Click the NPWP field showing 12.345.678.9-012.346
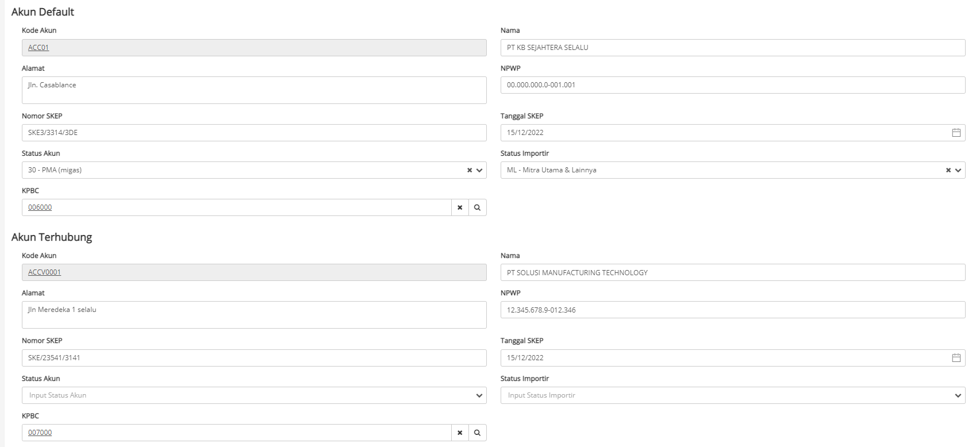980x447 pixels. tap(732, 310)
